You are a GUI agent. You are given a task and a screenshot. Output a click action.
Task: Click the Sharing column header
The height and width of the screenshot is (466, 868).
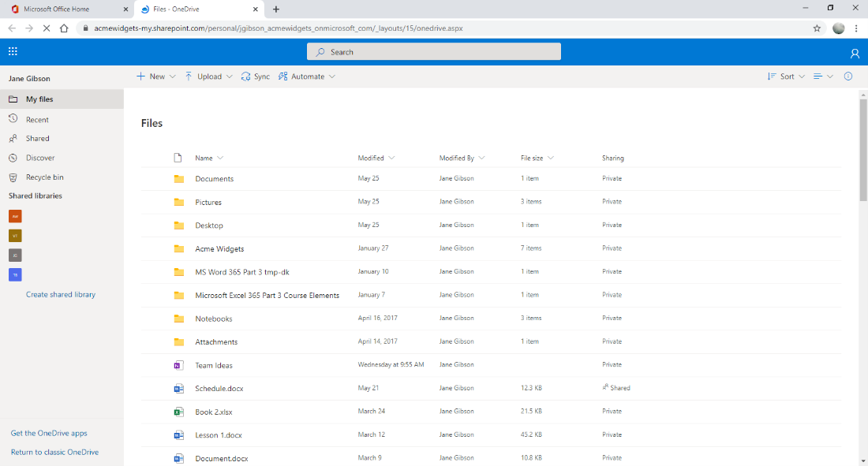pyautogui.click(x=613, y=158)
